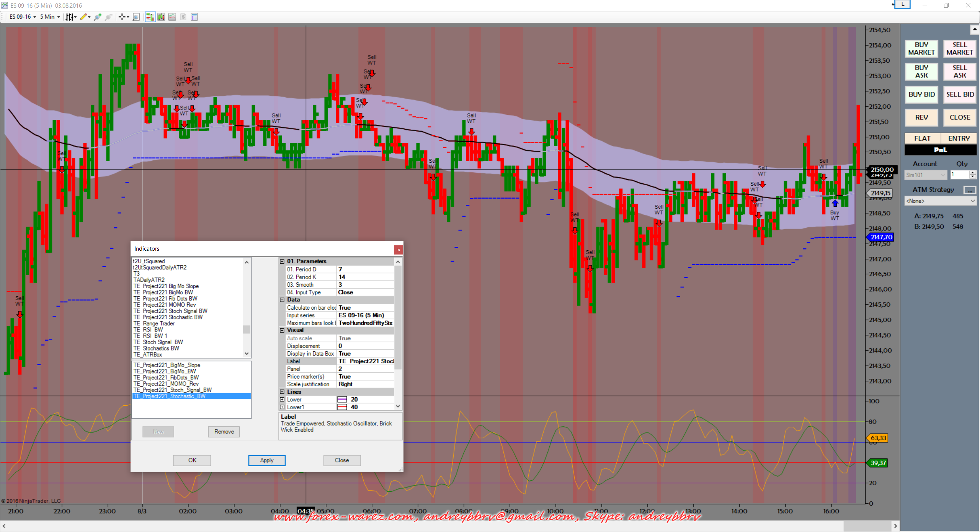Open chart Properties icon in toolbar
This screenshot has width=980, height=532.
194,17
